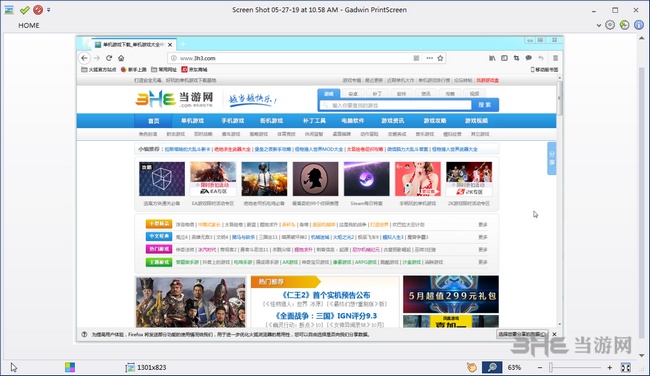Open Gadwin PrintScreen settings gear icon

point(610,25)
